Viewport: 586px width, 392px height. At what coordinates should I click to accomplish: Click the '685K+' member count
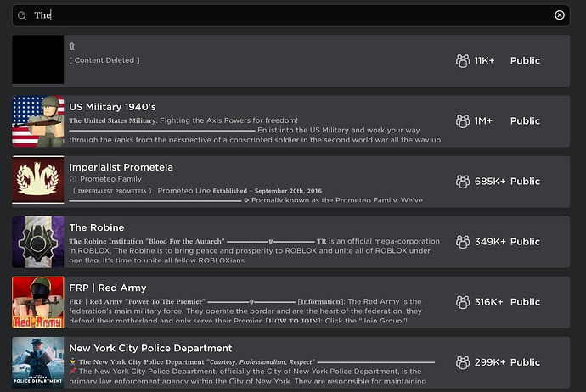(490, 182)
